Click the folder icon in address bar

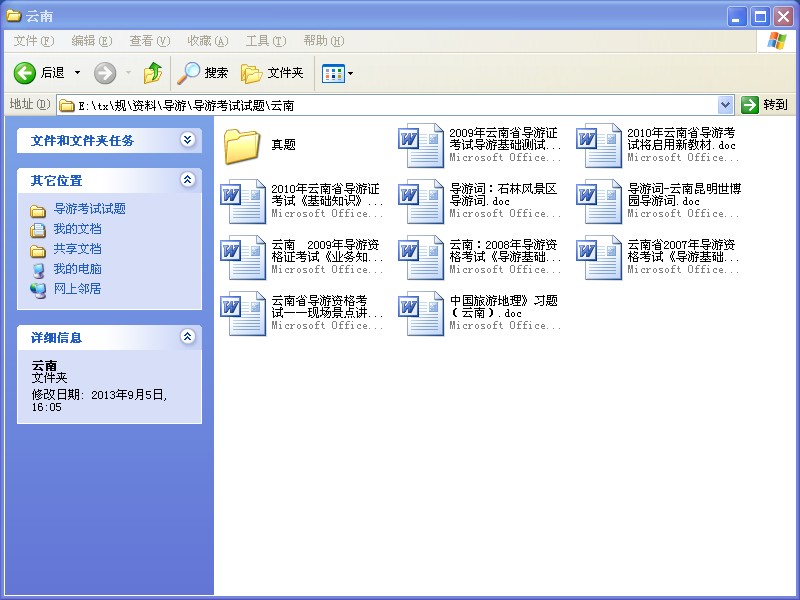point(67,106)
